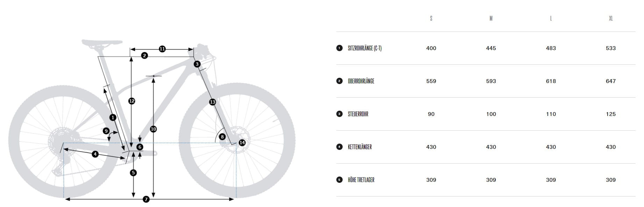The width and height of the screenshot is (644, 207).
Task: Click marker 4 on the chainstay
Action: 95,154
